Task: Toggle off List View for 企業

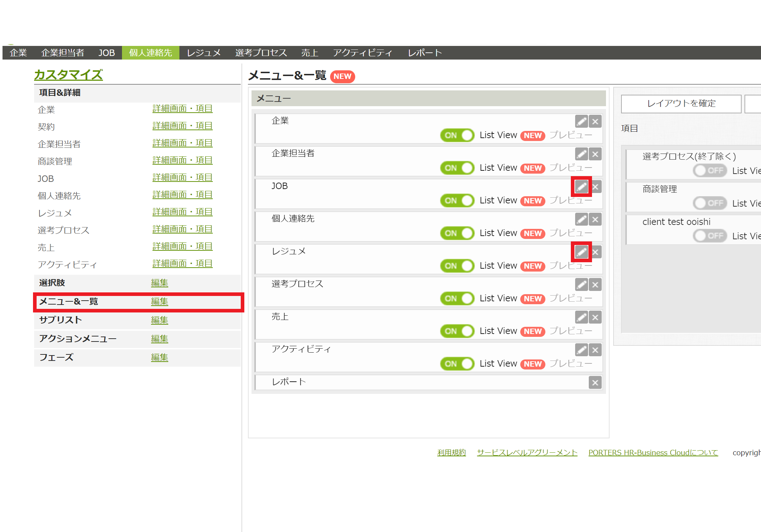Action: click(457, 135)
